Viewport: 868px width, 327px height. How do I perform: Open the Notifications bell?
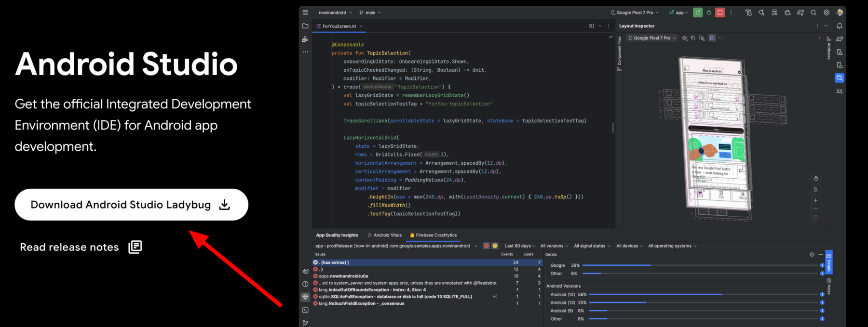840,26
